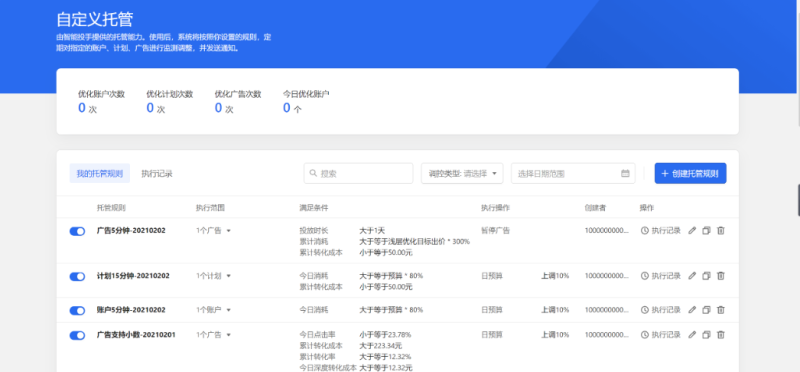Copy the 广告5分钟-20210202 rule
The height and width of the screenshot is (372, 800).
[x=706, y=231]
